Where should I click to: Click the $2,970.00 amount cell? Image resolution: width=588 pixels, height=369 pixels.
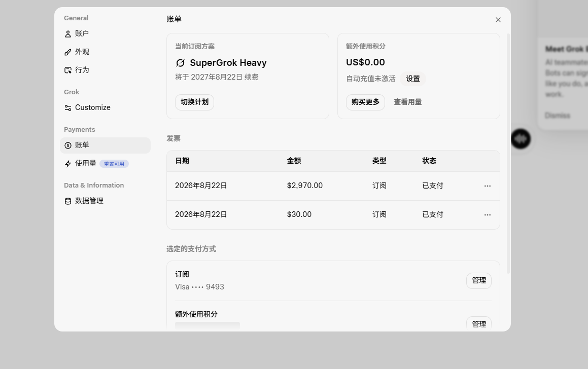tap(305, 186)
